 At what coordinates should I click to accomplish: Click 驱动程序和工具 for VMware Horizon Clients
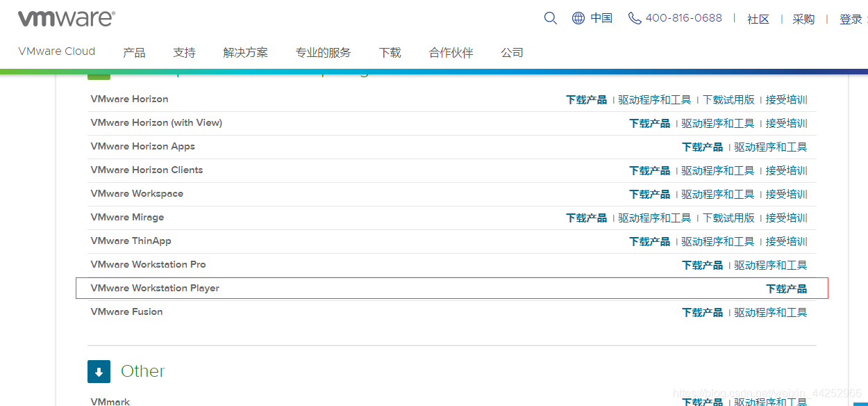[718, 170]
